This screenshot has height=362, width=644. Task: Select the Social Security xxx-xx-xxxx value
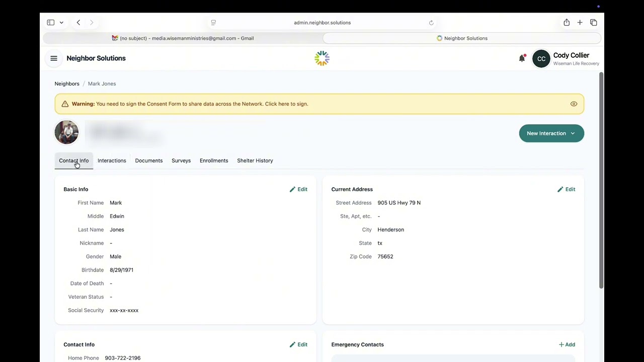point(124,311)
